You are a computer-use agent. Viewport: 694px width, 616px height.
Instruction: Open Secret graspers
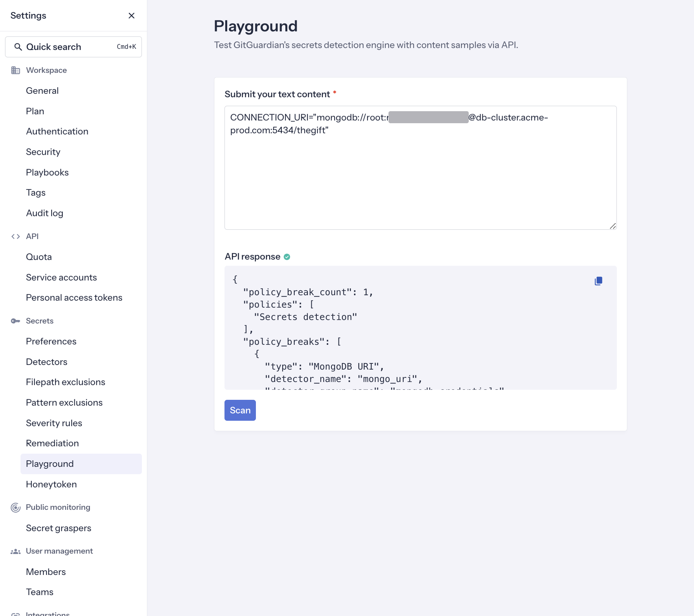click(x=59, y=528)
